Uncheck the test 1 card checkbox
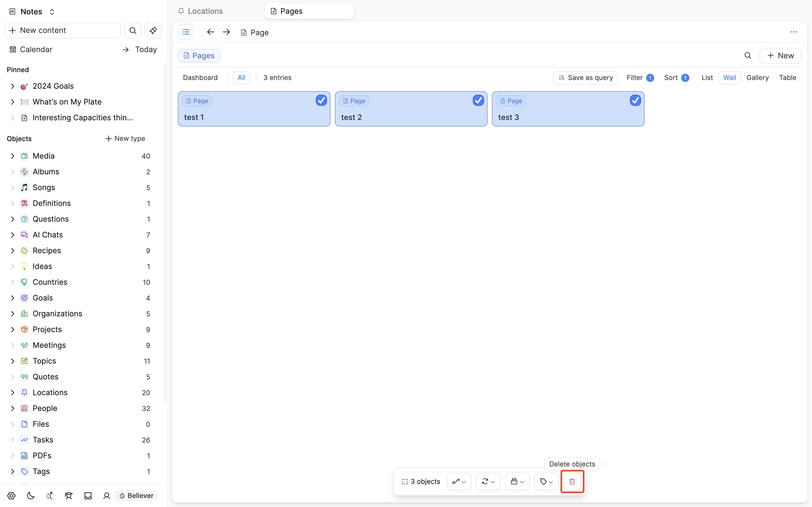 click(321, 100)
